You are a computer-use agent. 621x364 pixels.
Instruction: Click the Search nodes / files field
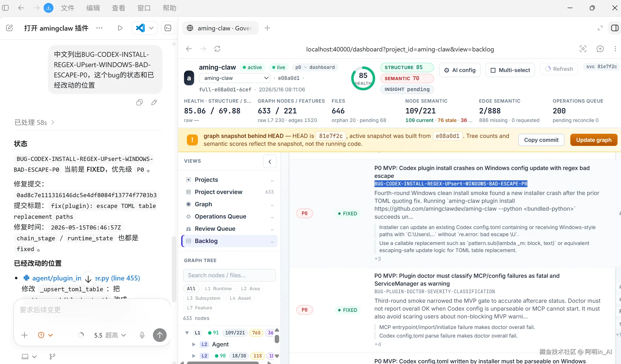(x=229, y=275)
